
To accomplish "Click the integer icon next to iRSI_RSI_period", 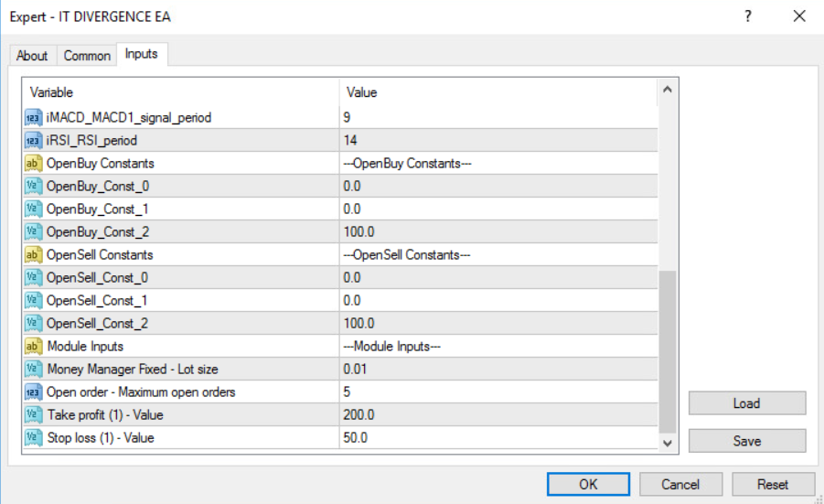I will point(33,140).
